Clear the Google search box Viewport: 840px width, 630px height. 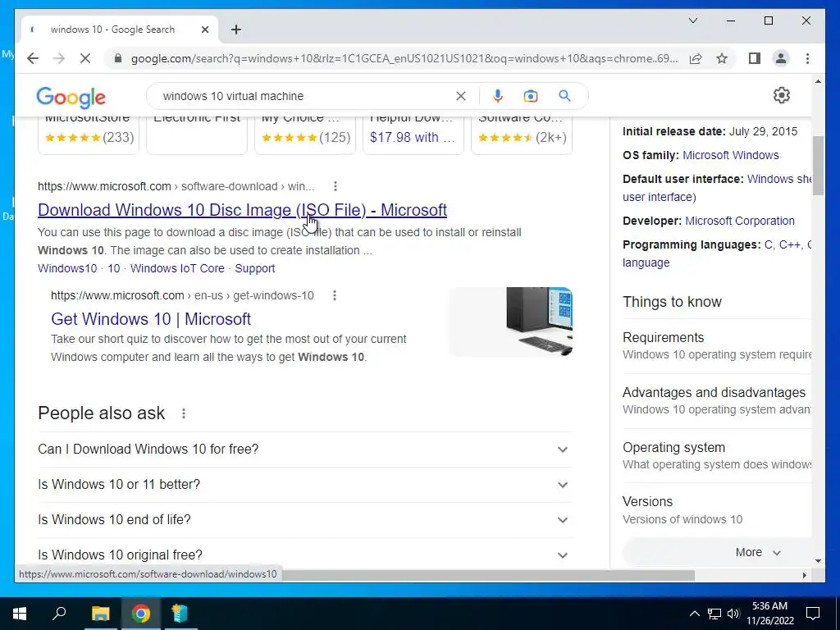[461, 96]
